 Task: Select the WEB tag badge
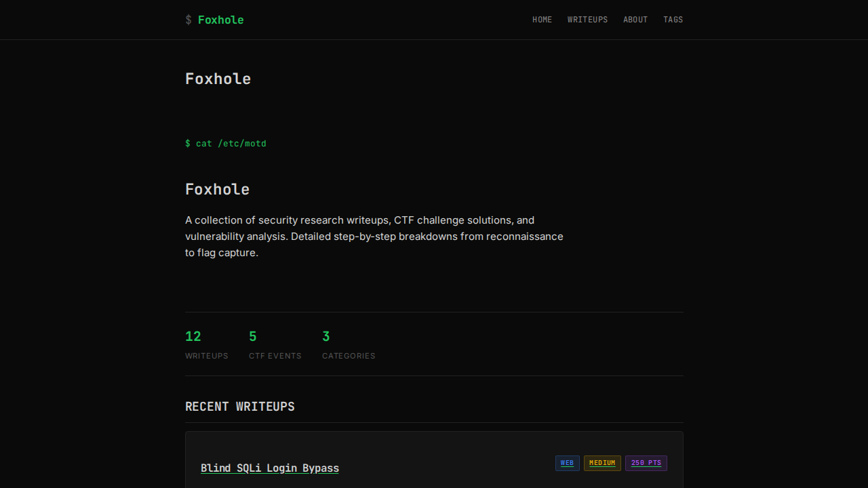point(567,463)
